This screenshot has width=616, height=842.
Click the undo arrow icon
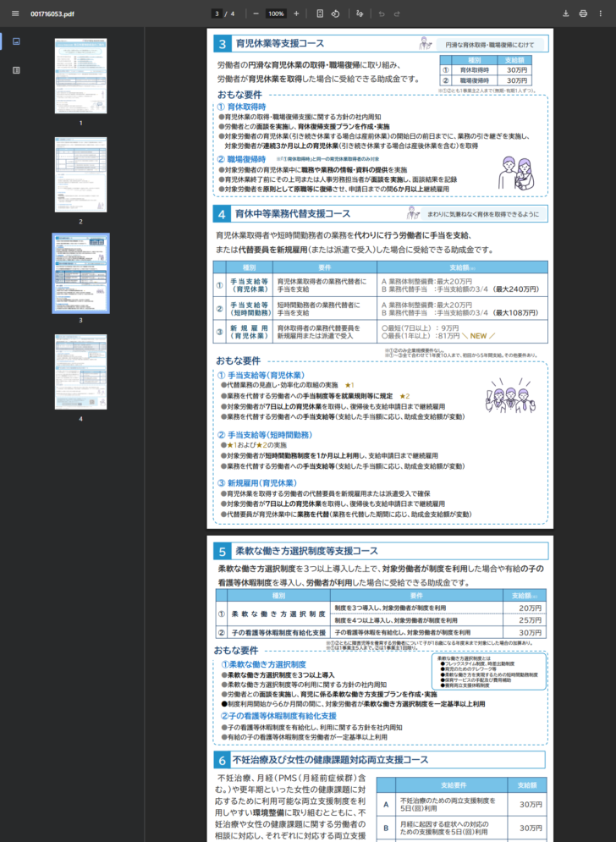[382, 14]
